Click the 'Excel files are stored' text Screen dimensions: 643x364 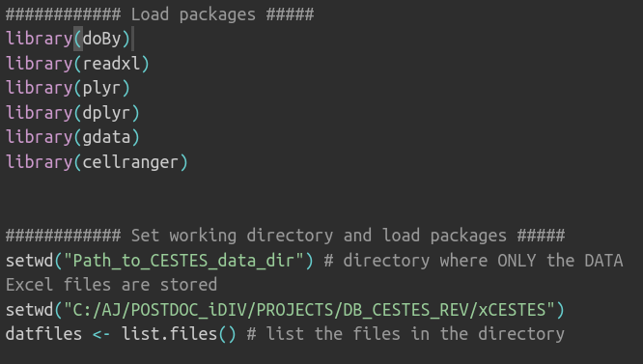click(111, 285)
